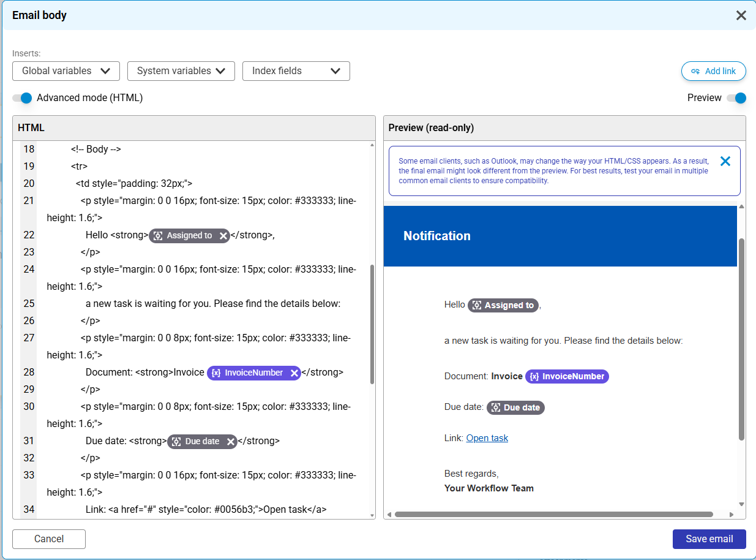
Task: Click the Due date chip in the preview
Action: [x=515, y=407]
